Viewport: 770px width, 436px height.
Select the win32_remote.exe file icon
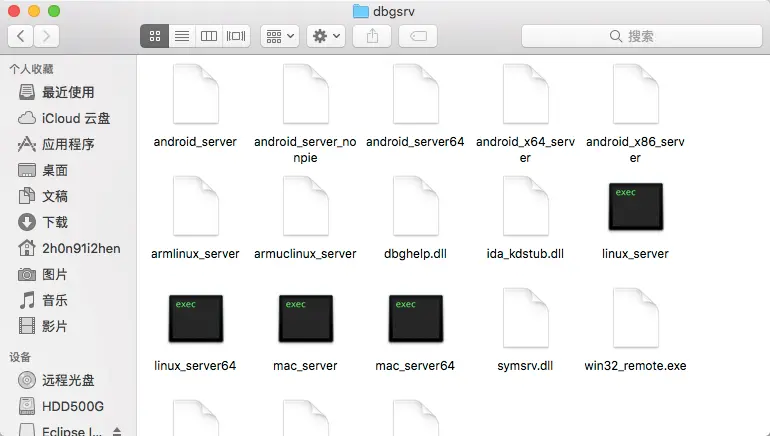point(635,318)
